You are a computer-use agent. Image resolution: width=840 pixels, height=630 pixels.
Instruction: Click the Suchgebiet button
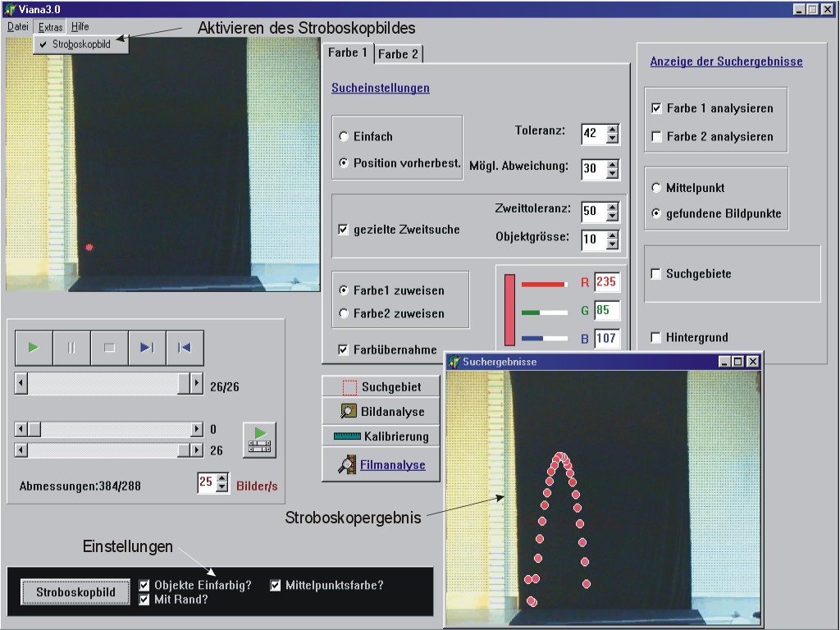[x=381, y=386]
